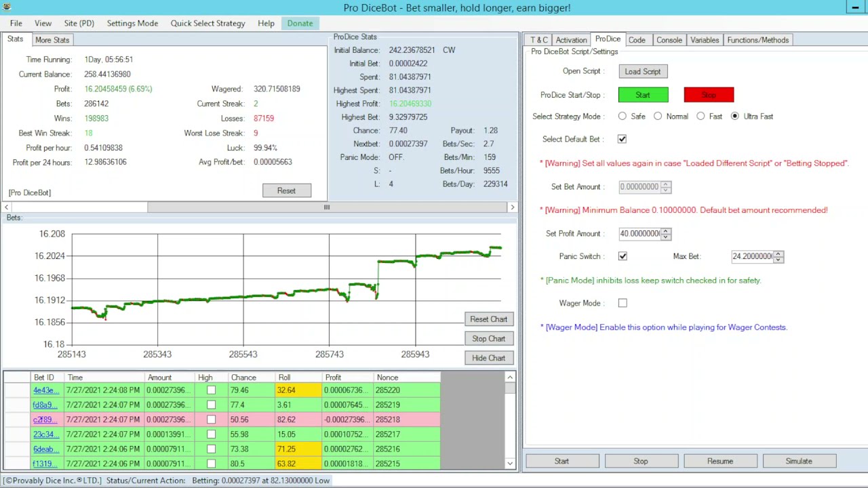The height and width of the screenshot is (488, 868).
Task: Click the stats panel scroll-right arrow
Action: click(x=512, y=207)
